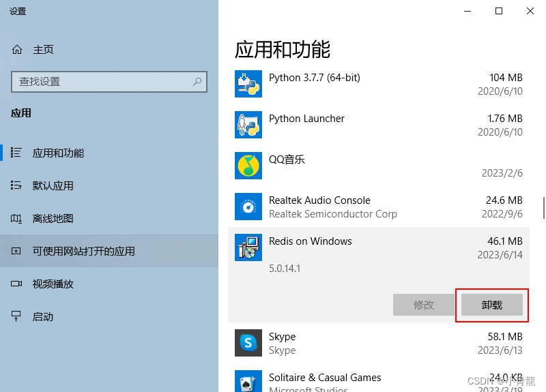Click the 58.1 MB size value
The height and width of the screenshot is (392, 546).
[505, 337]
